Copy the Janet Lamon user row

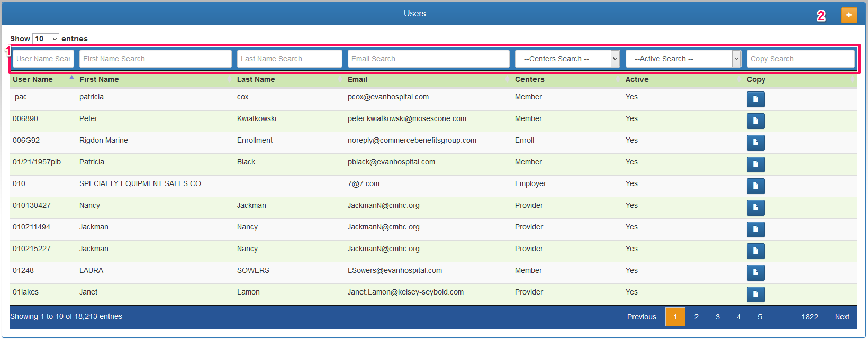[755, 295]
